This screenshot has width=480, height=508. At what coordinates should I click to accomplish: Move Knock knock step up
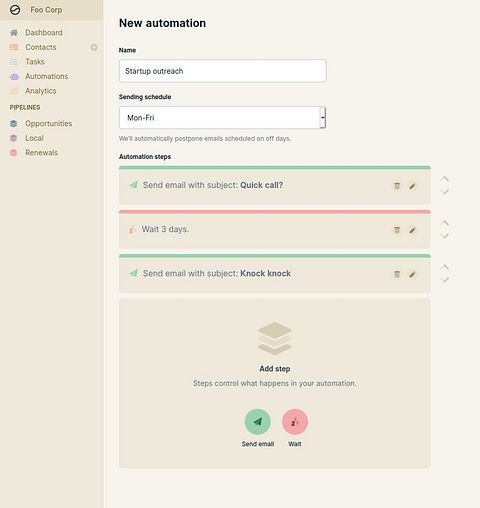coord(445,267)
